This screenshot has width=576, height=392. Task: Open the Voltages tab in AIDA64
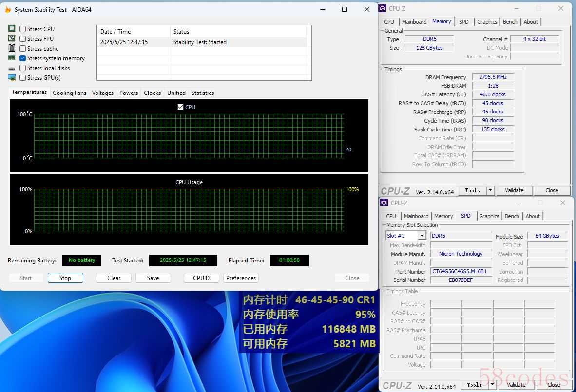(102, 93)
